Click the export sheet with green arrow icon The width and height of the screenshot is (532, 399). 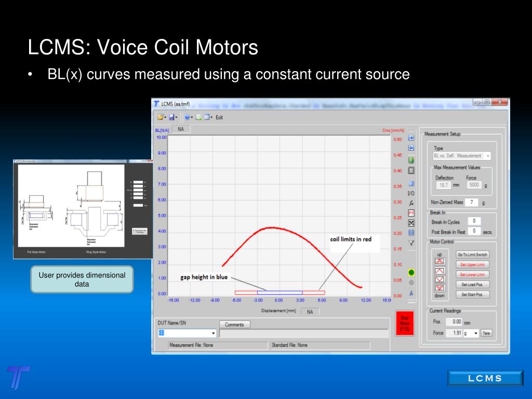(x=198, y=117)
